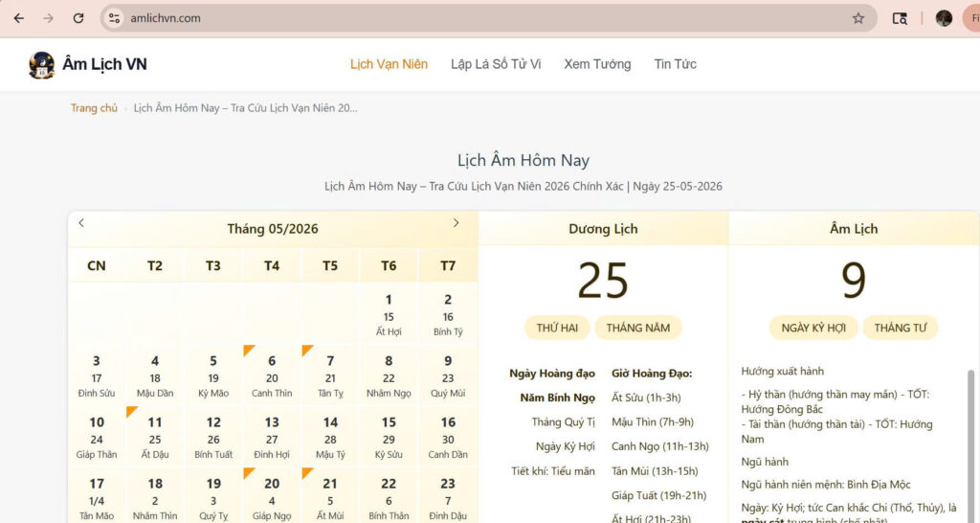The width and height of the screenshot is (980, 523).
Task: Click the Dương Lịch panel heading
Action: pyautogui.click(x=603, y=229)
